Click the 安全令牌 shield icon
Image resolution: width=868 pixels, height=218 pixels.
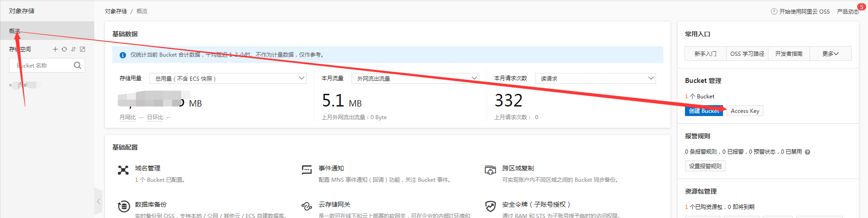click(x=490, y=206)
